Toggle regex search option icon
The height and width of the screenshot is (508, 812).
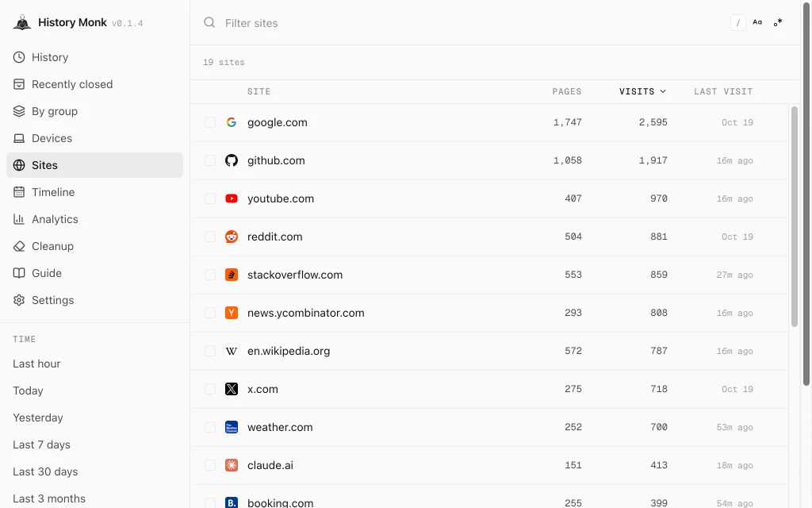point(778,22)
